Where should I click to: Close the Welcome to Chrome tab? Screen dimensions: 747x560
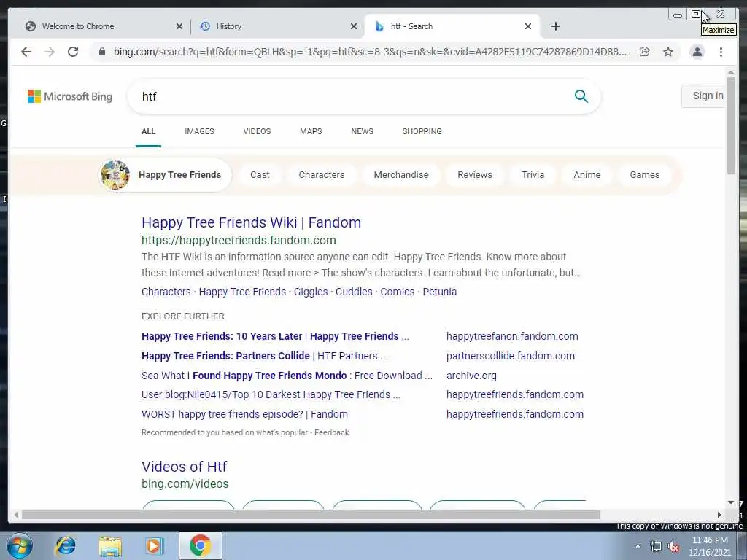pos(179,26)
